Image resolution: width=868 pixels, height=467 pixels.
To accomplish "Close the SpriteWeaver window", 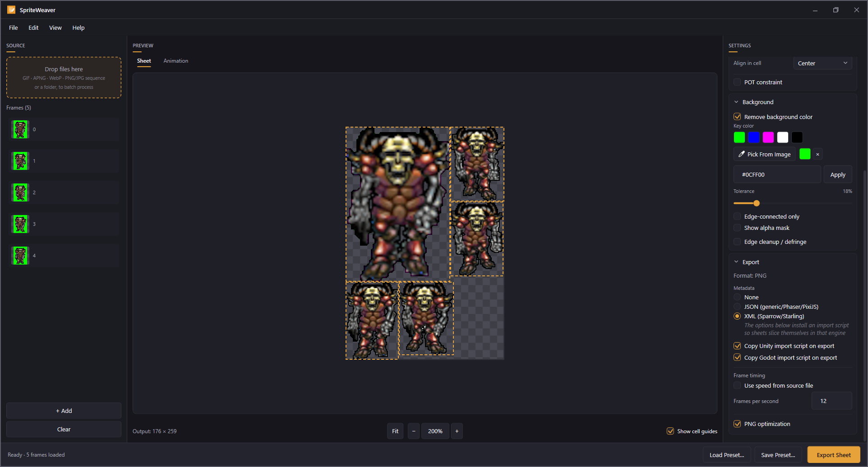I will [857, 10].
